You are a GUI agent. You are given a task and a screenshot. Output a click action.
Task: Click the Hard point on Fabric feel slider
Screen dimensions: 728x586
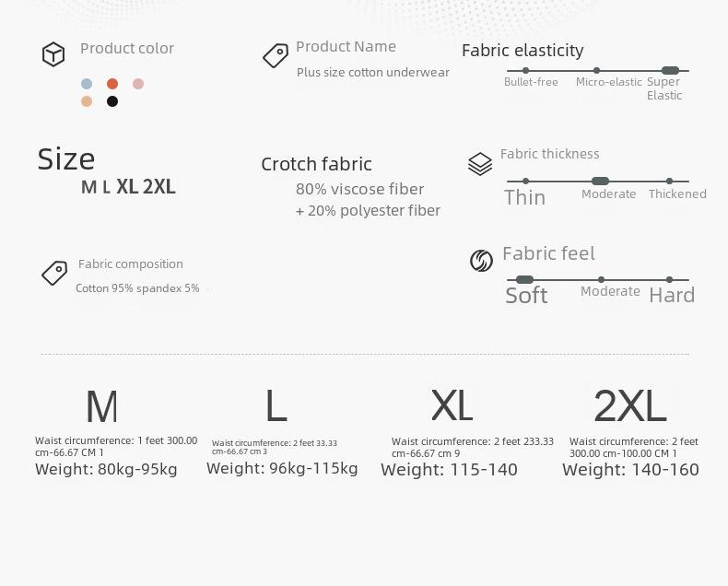click(669, 279)
